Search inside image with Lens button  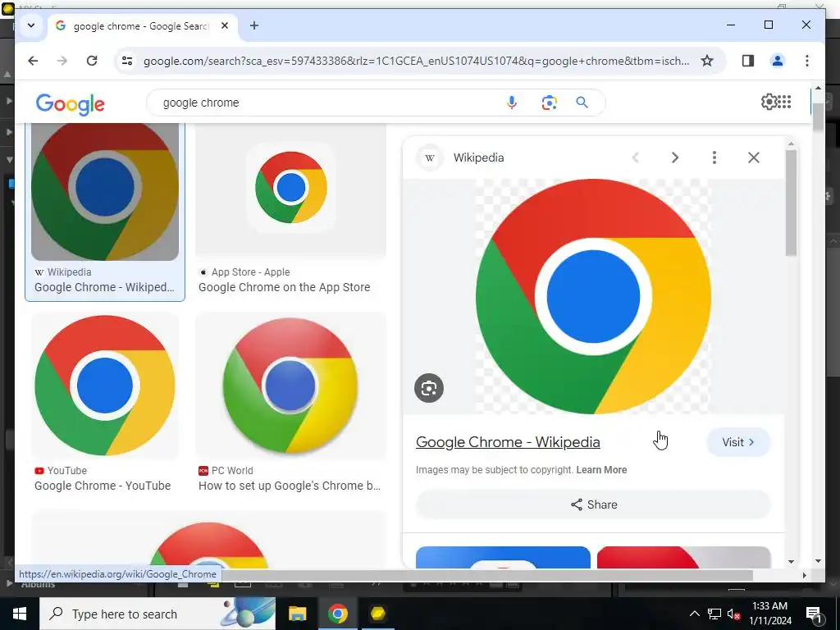pos(428,388)
